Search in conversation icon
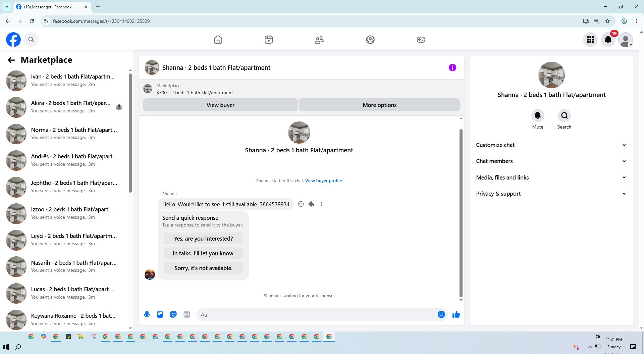The height and width of the screenshot is (354, 644). [565, 116]
